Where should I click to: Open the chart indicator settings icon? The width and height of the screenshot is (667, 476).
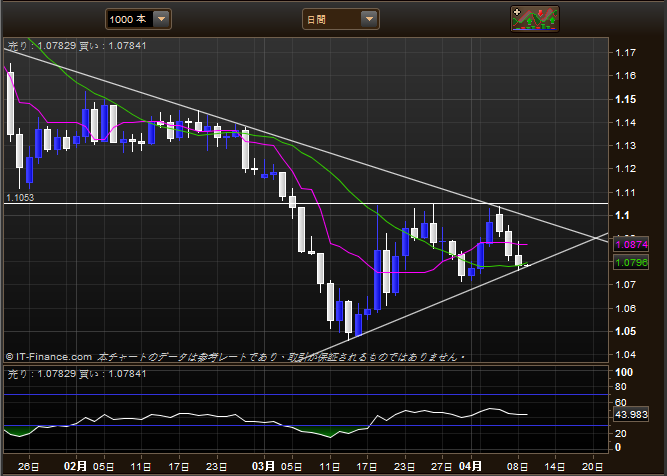click(535, 19)
